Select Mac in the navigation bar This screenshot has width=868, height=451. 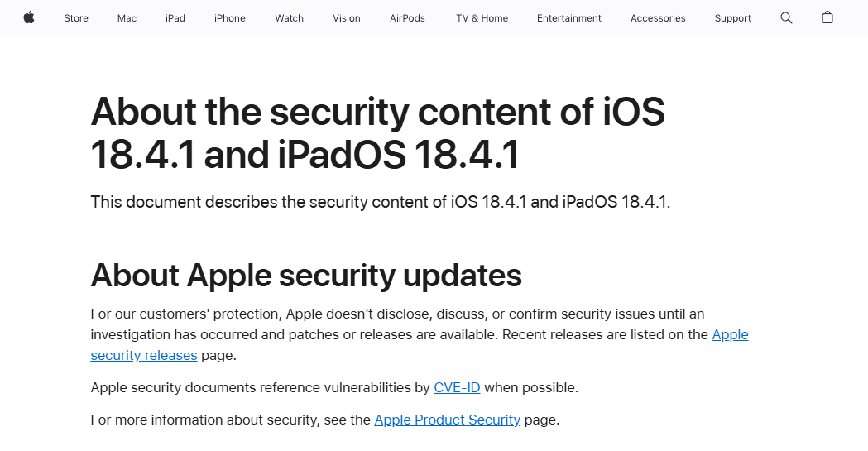(127, 18)
